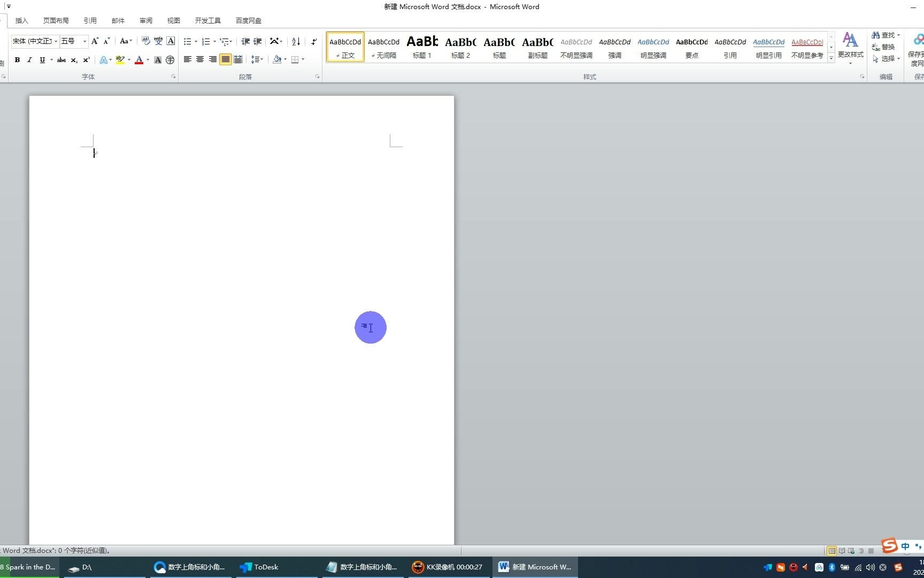Open the Review (审阅) tab
Image resolution: width=924 pixels, height=578 pixels.
[x=145, y=21]
